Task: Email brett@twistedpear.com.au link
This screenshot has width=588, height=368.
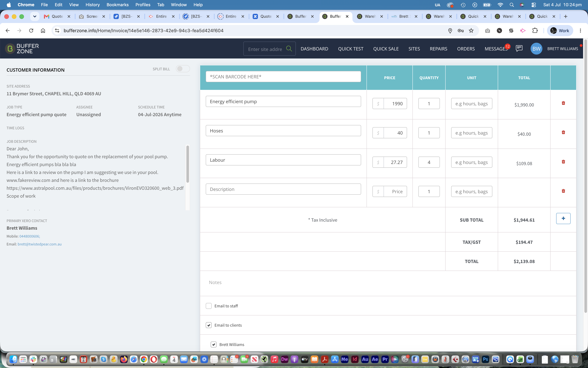Action: [x=39, y=244]
